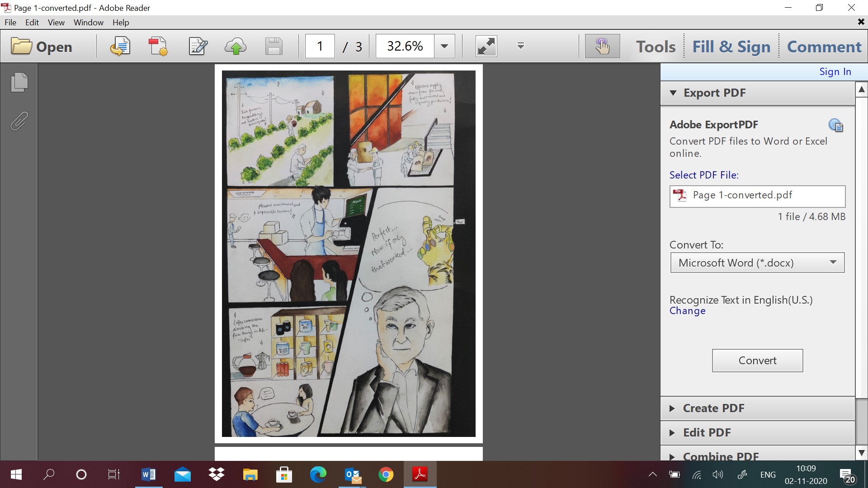Click the Select PDF File link
This screenshot has width=868, height=488.
(x=704, y=175)
